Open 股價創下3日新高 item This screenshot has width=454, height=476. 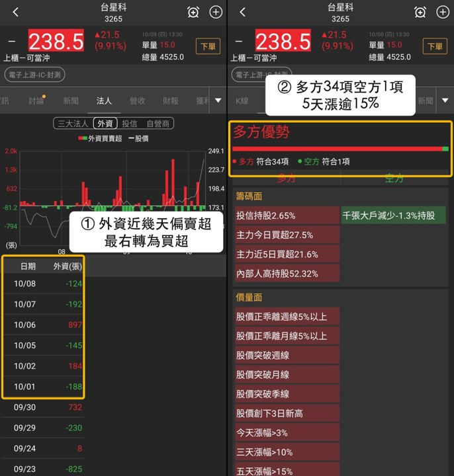pyautogui.click(x=287, y=413)
